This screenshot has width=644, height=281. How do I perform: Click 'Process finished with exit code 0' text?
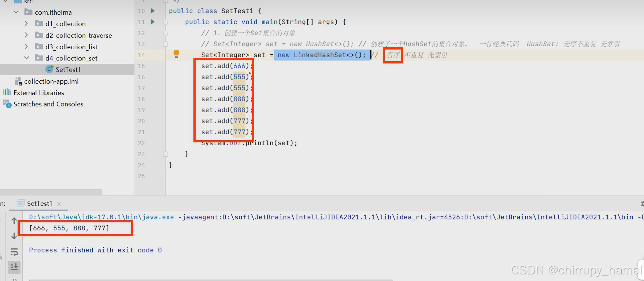[95, 250]
